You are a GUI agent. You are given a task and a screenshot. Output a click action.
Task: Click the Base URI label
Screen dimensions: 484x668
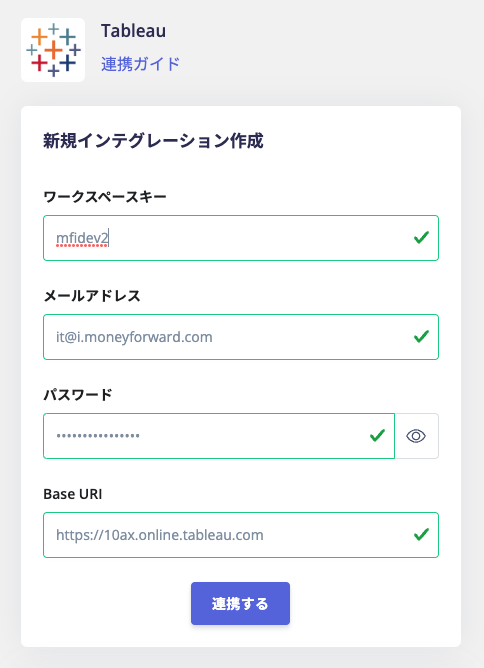[x=73, y=494]
